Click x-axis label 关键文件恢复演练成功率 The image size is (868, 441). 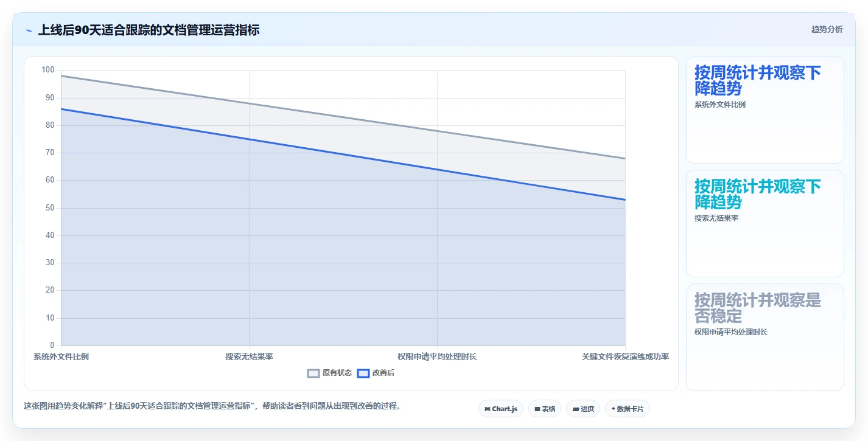(625, 356)
